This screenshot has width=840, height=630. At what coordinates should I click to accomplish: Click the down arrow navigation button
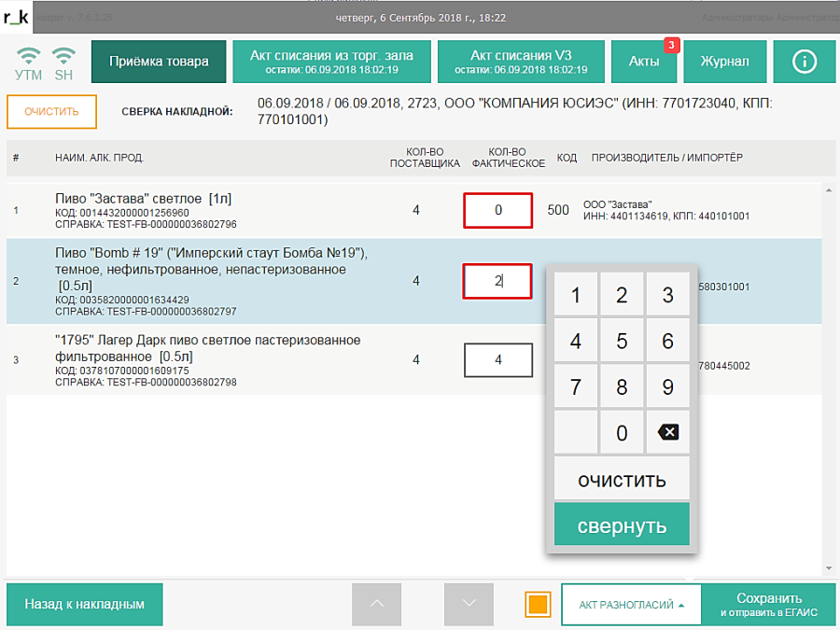pyautogui.click(x=469, y=604)
